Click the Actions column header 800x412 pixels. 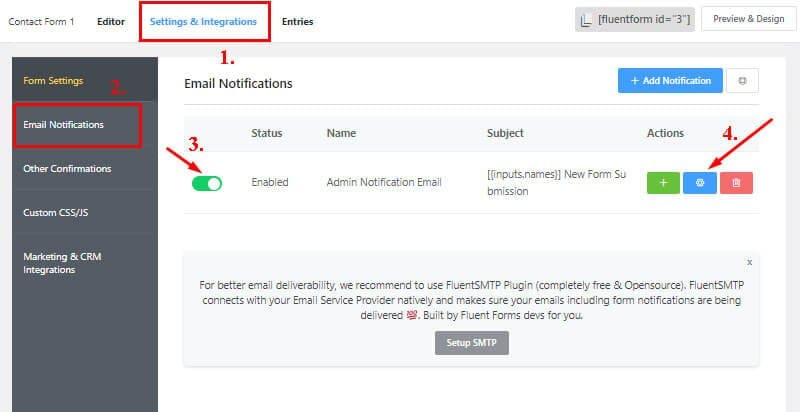(665, 133)
